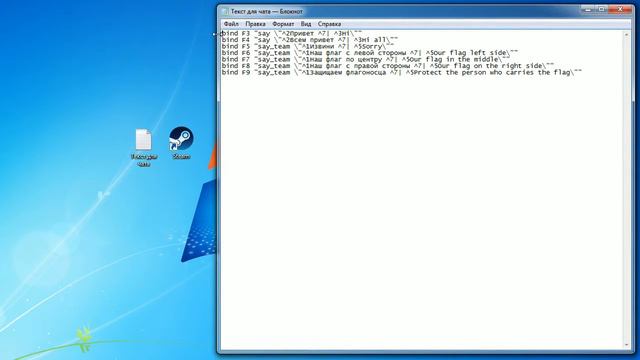Click the vertical scrollbar up arrow
The height and width of the screenshot is (360, 640).
(627, 35)
